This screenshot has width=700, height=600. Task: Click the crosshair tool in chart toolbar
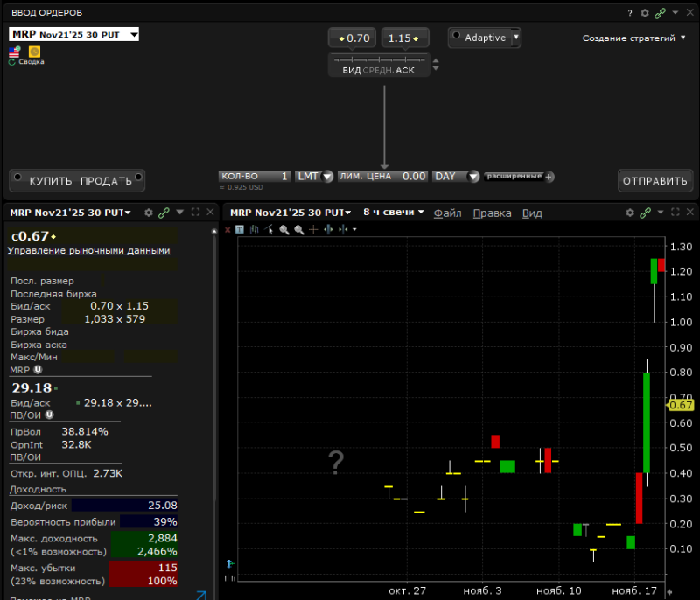tap(313, 229)
